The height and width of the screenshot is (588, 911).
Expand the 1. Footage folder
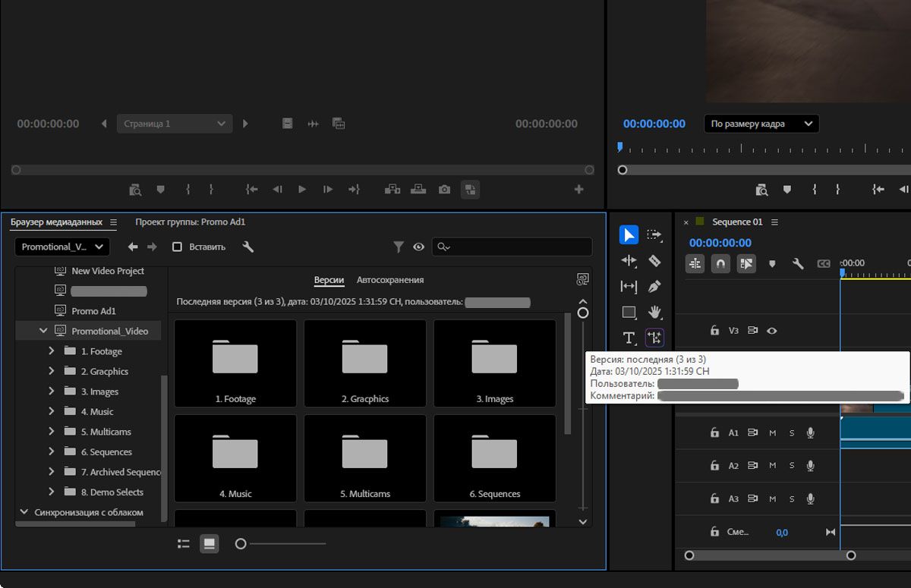click(x=51, y=351)
